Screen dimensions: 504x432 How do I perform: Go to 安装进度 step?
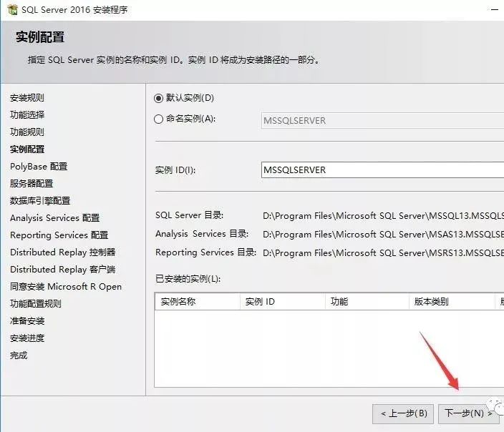27,338
